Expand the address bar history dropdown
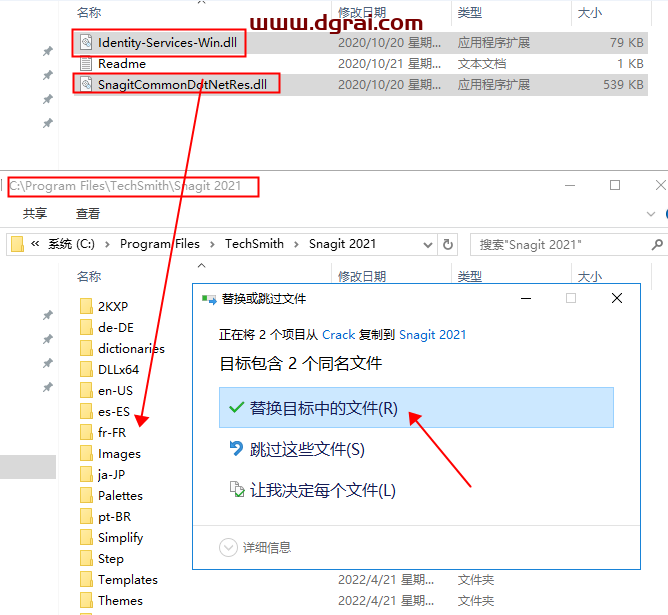 [427, 245]
